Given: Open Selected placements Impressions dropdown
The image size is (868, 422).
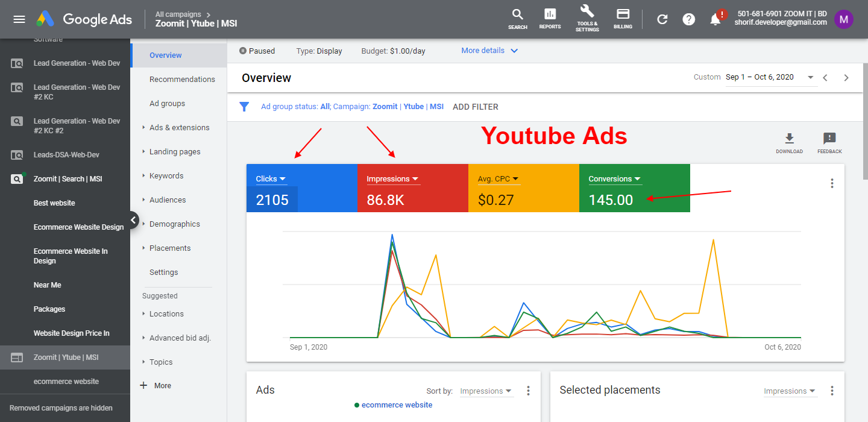Looking at the screenshot, I should click(790, 391).
